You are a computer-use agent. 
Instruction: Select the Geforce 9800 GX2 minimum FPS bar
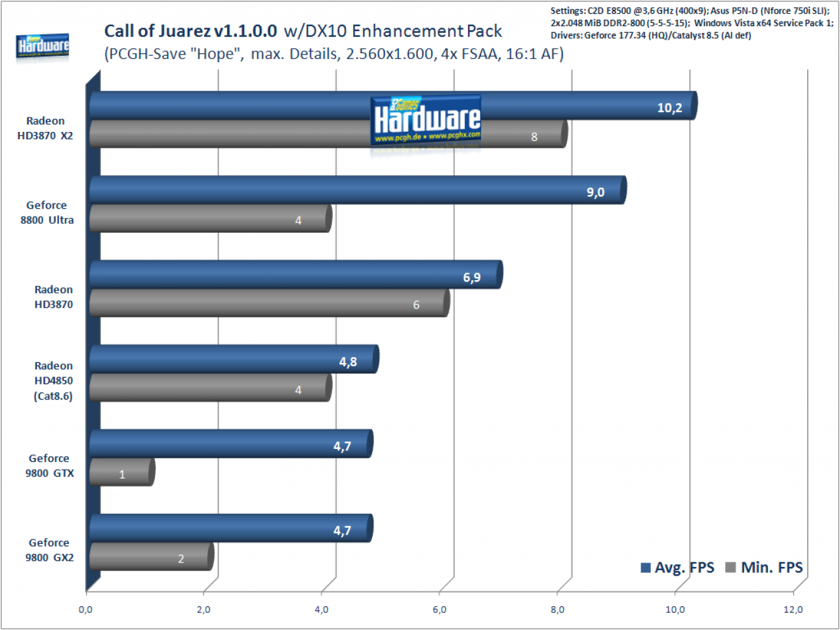[x=152, y=556]
